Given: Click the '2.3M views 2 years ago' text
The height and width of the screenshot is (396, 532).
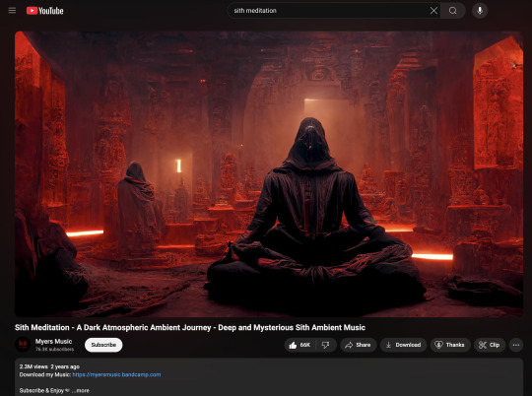Looking at the screenshot, I should 49,366.
